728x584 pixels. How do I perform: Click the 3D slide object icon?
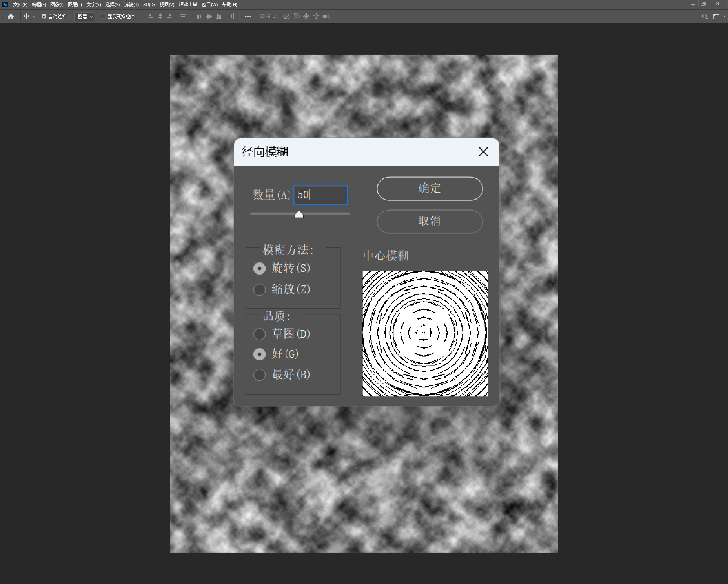(x=316, y=16)
